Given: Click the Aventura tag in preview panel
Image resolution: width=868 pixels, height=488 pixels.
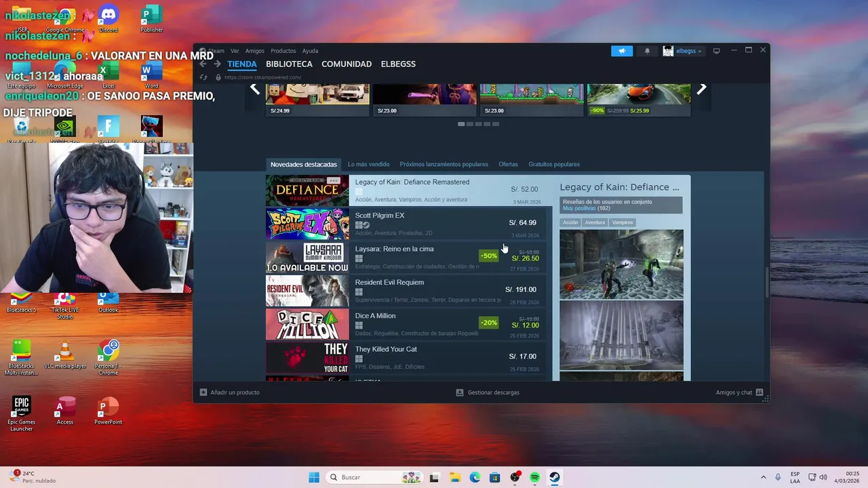Looking at the screenshot, I should (595, 222).
